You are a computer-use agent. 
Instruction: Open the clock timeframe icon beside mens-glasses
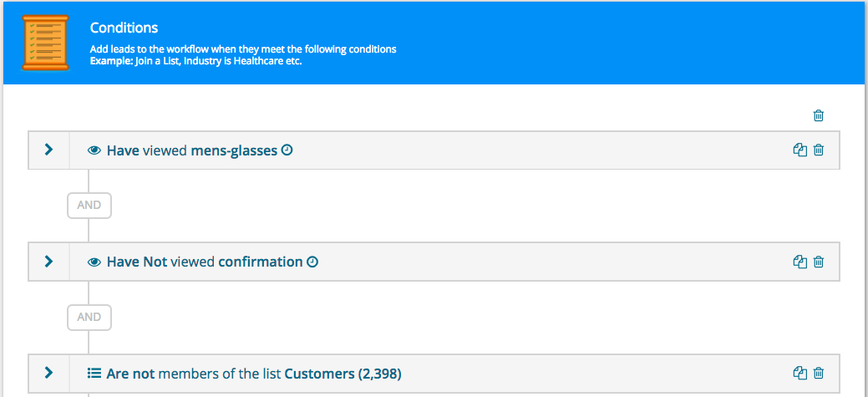click(x=287, y=150)
